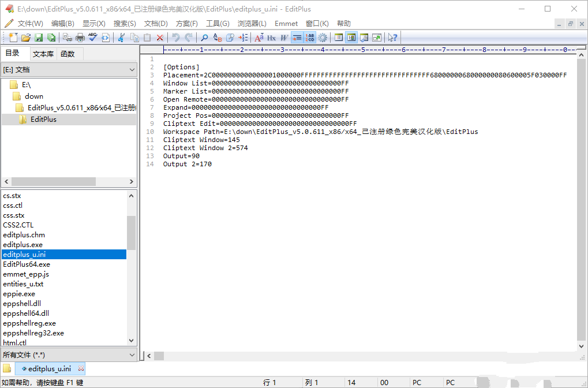The width and height of the screenshot is (588, 388).
Task: Click the Open file folder icon
Action: pyautogui.click(x=26, y=38)
